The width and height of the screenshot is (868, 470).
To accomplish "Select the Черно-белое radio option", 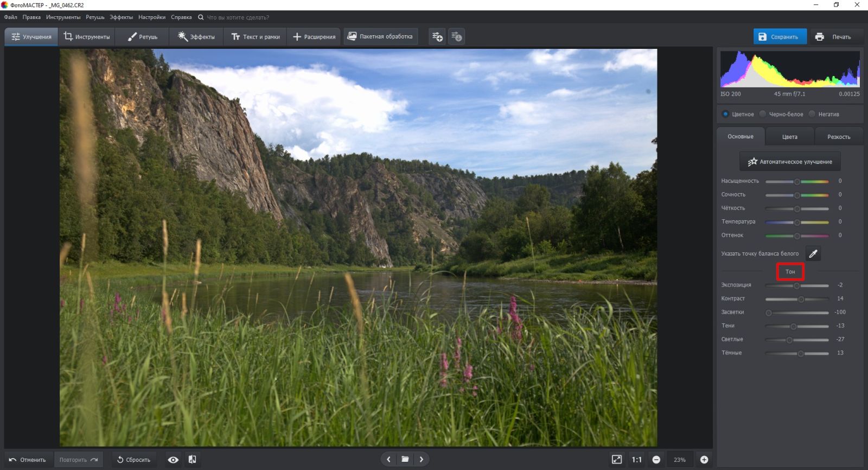I will coord(763,114).
